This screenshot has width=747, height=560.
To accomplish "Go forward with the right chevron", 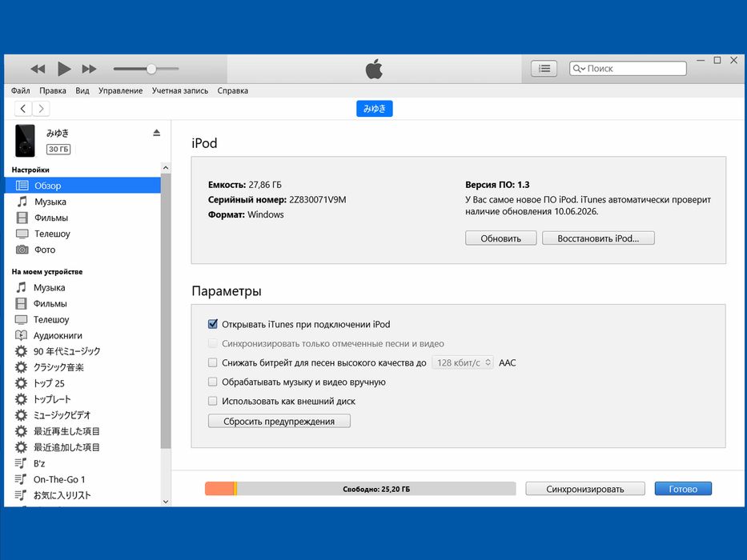I will point(41,109).
